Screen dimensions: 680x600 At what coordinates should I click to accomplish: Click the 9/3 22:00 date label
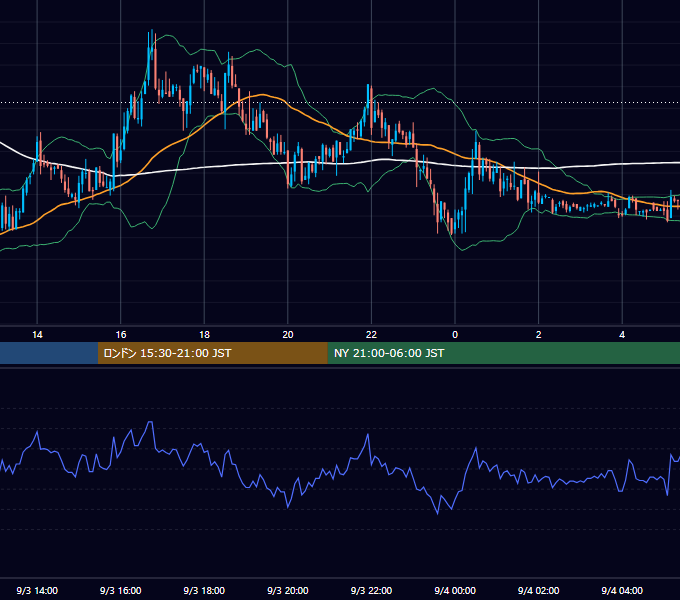click(371, 590)
